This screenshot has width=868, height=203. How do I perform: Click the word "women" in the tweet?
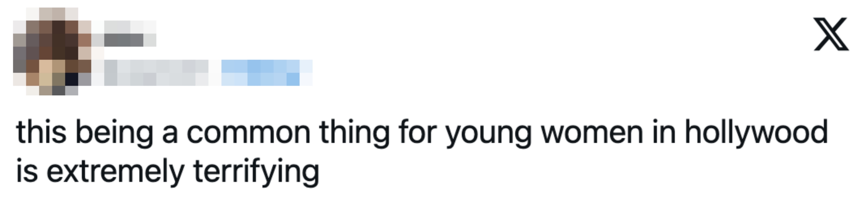[592, 133]
